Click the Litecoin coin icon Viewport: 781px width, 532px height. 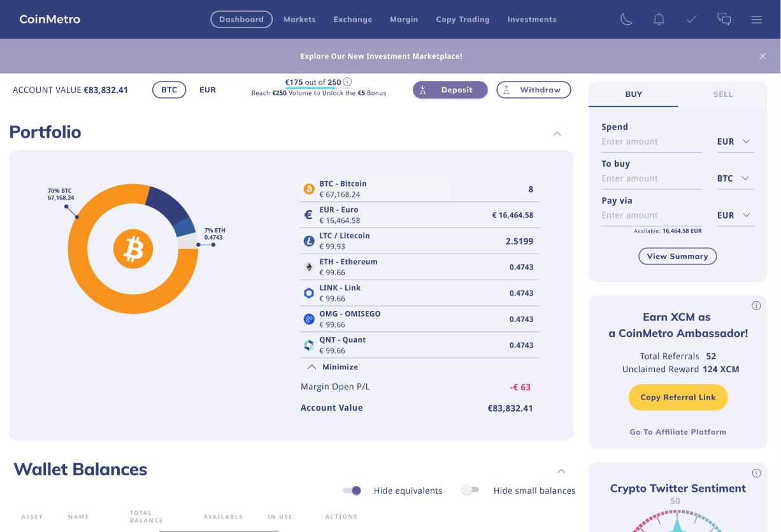tap(309, 241)
